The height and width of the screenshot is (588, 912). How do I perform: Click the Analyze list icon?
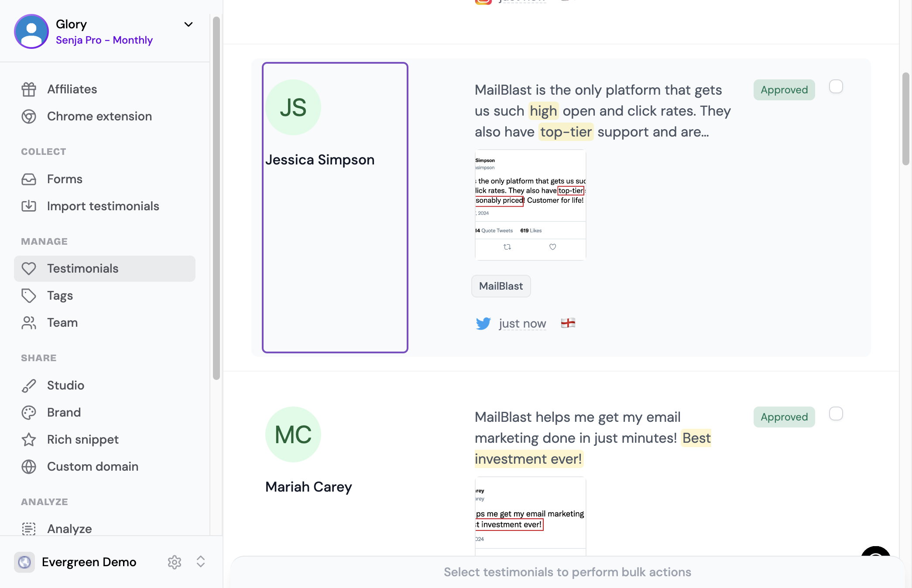coord(29,529)
